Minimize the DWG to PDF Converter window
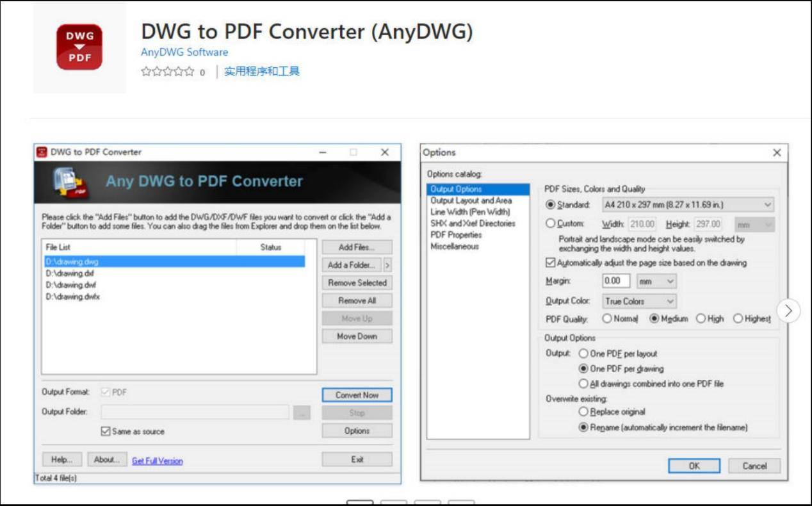Image resolution: width=812 pixels, height=506 pixels. point(323,152)
